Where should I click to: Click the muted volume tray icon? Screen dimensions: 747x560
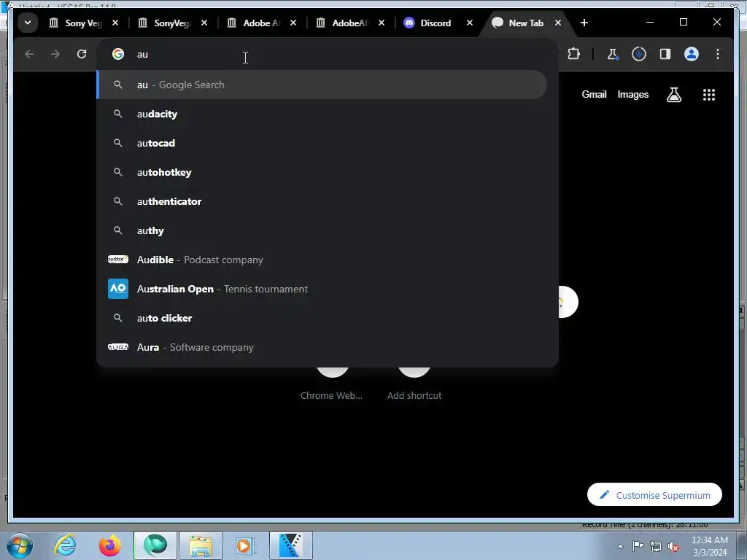(x=673, y=546)
